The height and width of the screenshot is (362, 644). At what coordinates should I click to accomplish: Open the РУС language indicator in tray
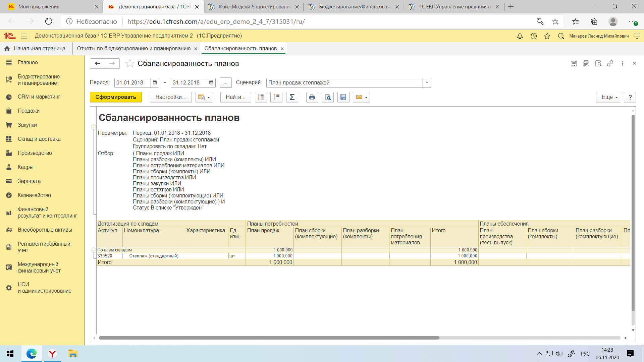[x=585, y=354]
